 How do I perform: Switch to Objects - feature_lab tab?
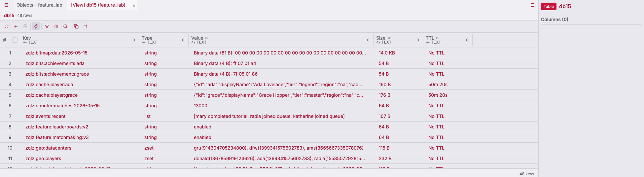point(39,5)
